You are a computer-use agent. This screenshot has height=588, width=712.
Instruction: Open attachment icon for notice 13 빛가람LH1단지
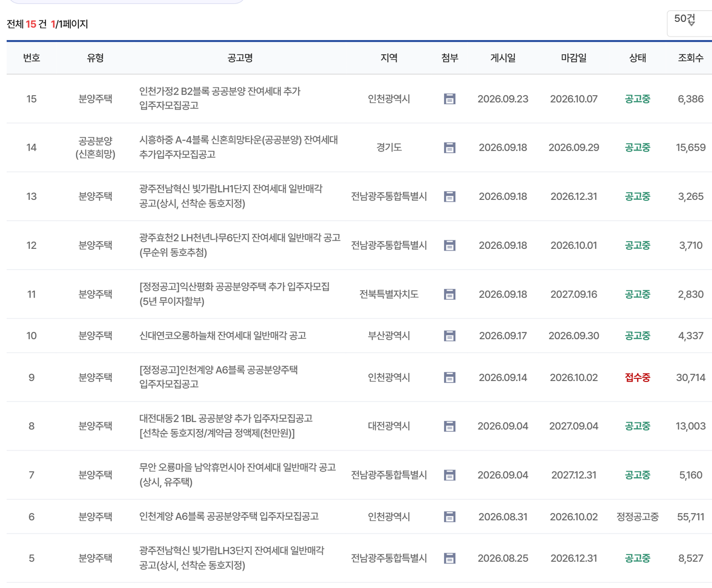[x=450, y=196]
